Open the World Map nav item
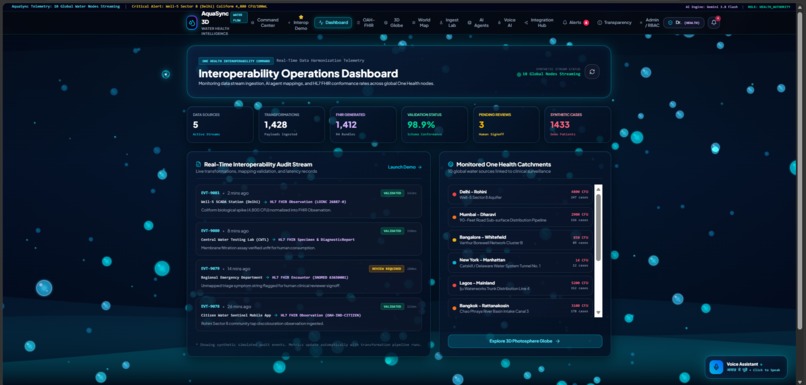The width and height of the screenshot is (806, 385). [422, 23]
